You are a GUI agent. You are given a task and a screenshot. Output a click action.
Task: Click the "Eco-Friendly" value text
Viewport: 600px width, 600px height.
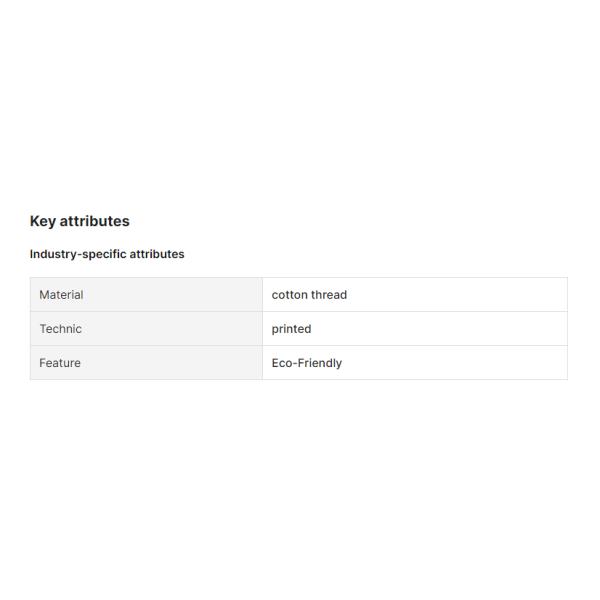pyautogui.click(x=307, y=363)
